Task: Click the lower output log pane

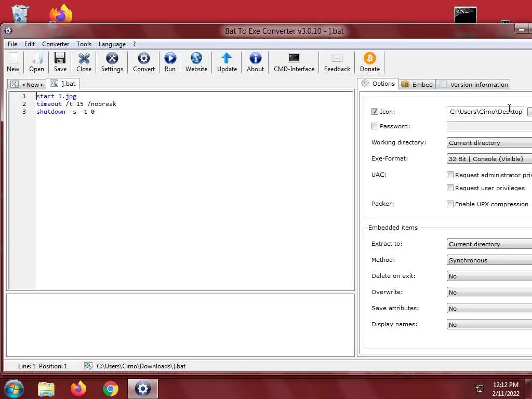Action: pos(180,325)
